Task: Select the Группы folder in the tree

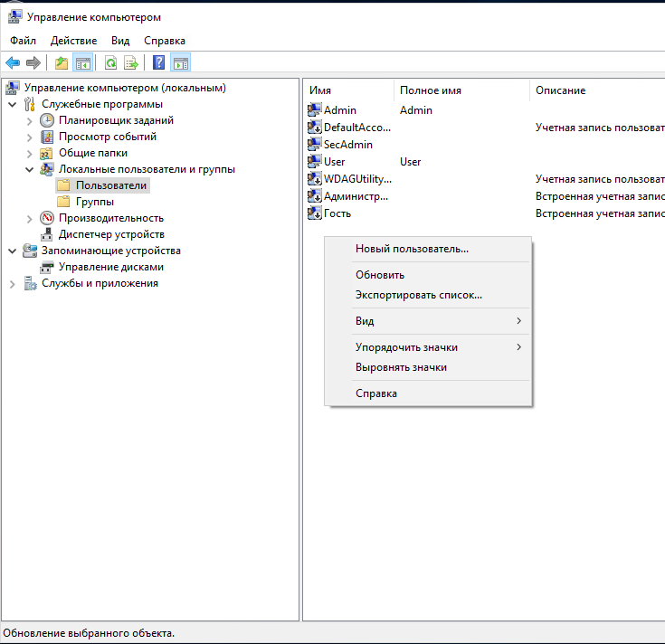Action: (94, 202)
